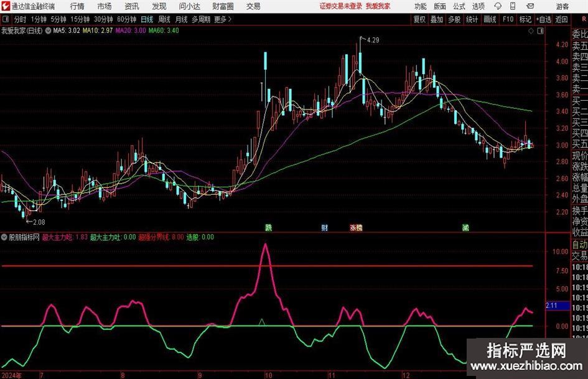Select the 日线 daily period tab
The height and width of the screenshot is (379, 588).
147,19
